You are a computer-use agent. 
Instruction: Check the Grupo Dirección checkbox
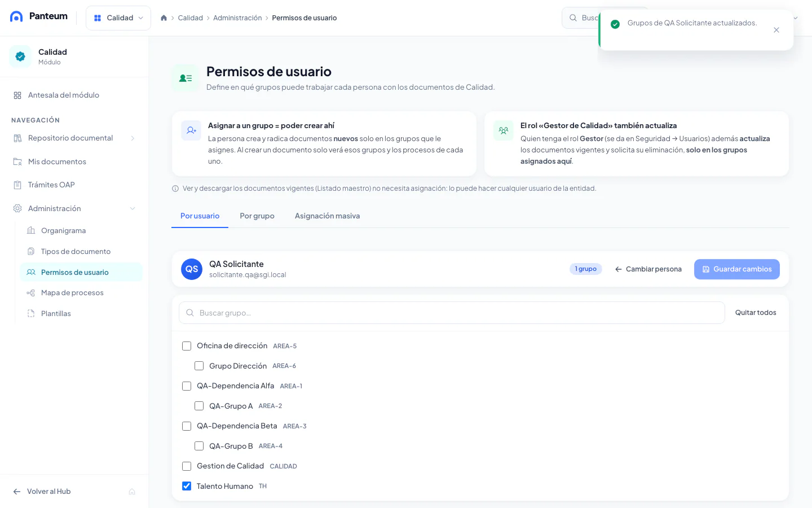click(x=199, y=366)
